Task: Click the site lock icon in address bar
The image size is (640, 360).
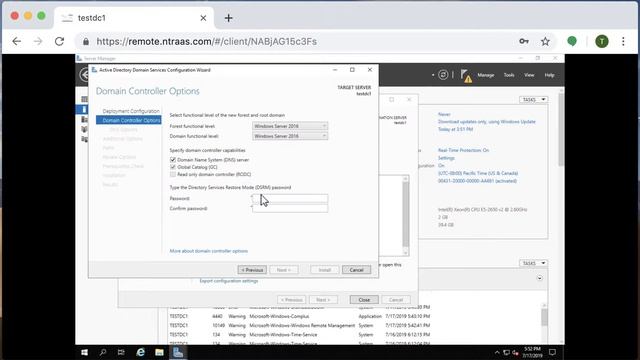Action: (86, 41)
